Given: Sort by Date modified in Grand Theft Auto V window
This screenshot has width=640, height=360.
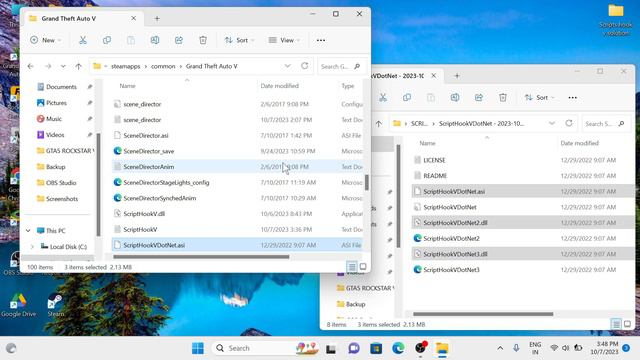Looking at the screenshot, I should [280, 86].
